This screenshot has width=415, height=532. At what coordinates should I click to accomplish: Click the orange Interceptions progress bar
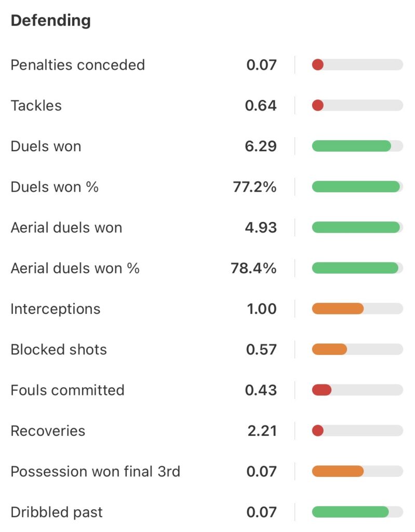pos(338,309)
